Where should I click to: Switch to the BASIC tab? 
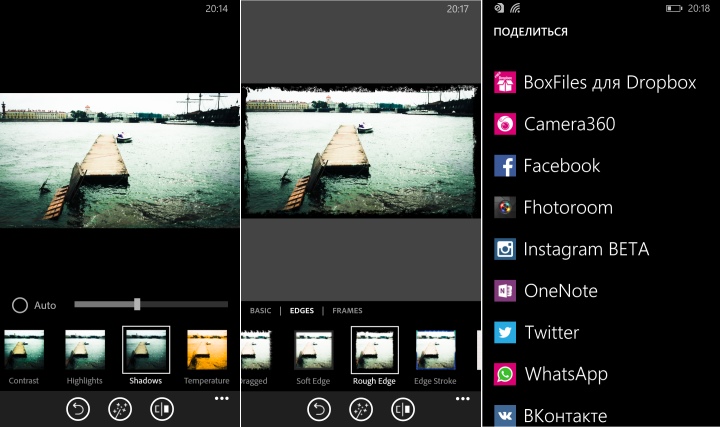260,311
